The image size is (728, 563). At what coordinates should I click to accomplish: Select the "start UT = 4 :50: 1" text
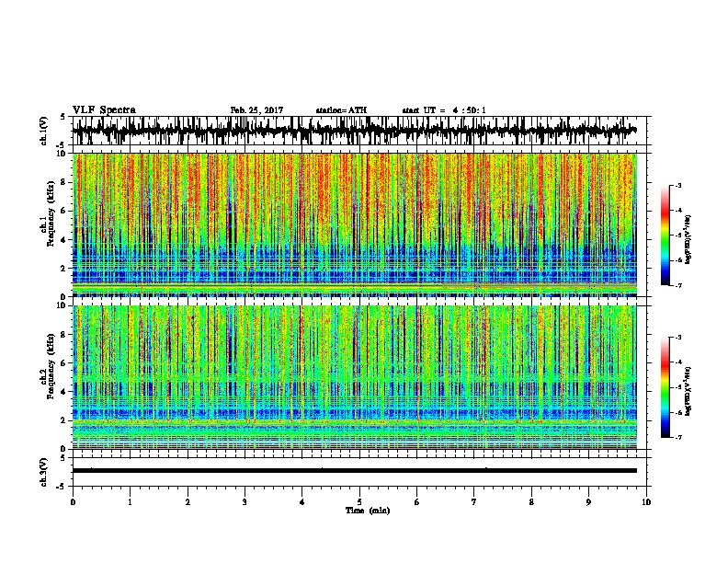[444, 110]
